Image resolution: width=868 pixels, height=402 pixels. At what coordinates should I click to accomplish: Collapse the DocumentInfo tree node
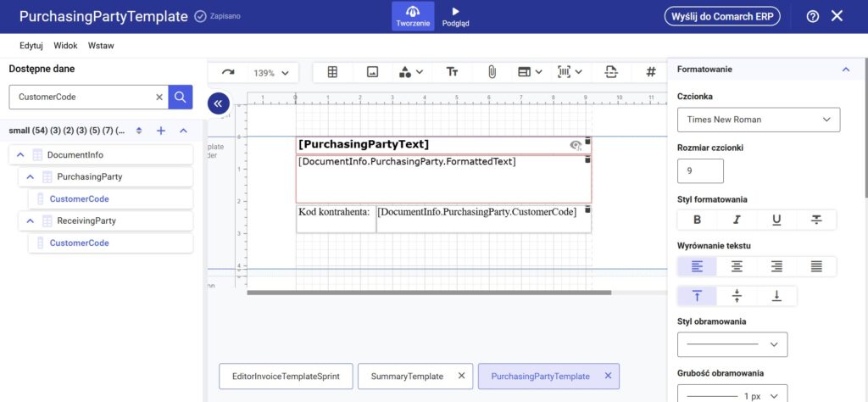(20, 155)
